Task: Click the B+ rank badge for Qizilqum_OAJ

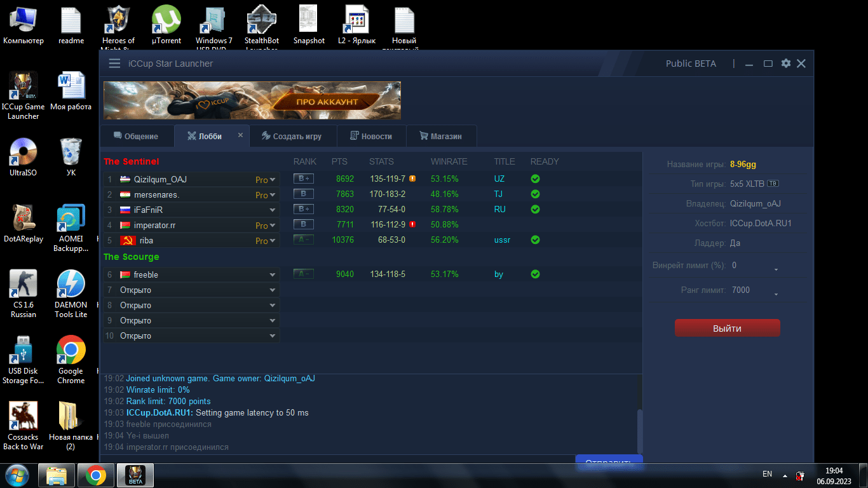Action: pyautogui.click(x=304, y=179)
